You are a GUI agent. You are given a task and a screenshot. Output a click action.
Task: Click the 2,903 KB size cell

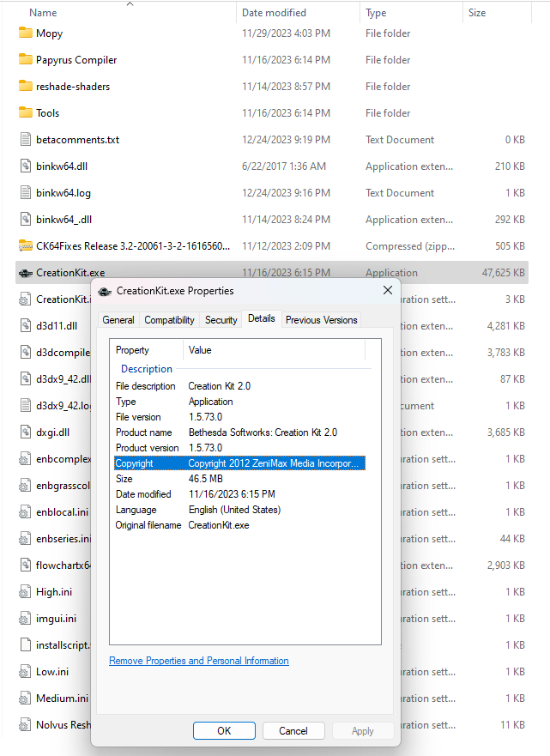point(505,565)
